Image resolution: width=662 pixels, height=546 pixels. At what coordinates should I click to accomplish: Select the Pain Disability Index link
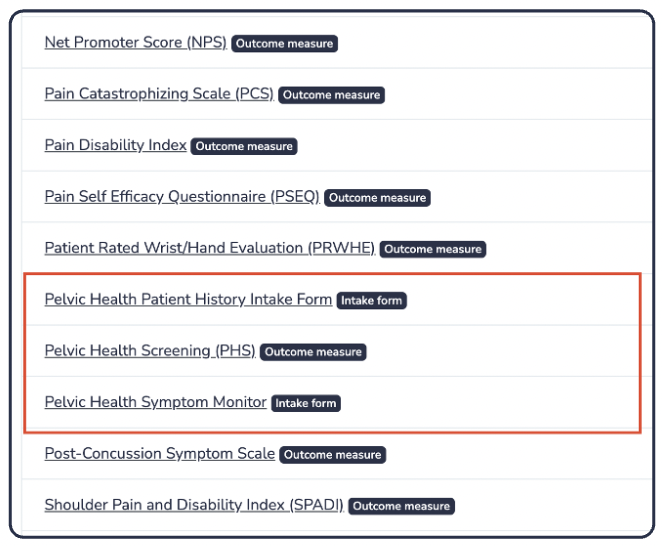click(x=115, y=146)
